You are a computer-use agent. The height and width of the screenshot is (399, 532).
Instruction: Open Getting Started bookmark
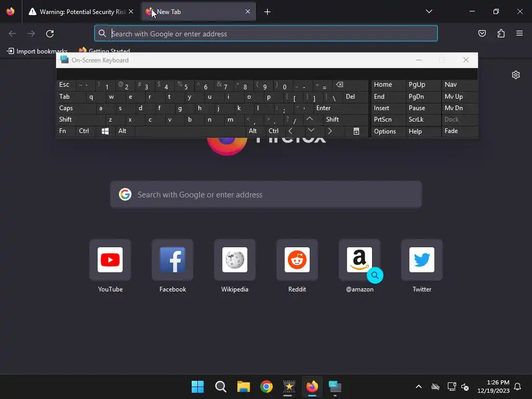pyautogui.click(x=104, y=51)
